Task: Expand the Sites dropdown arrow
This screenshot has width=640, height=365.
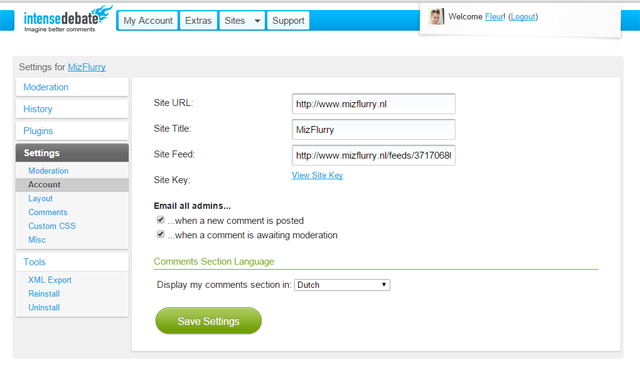Action: tap(257, 21)
